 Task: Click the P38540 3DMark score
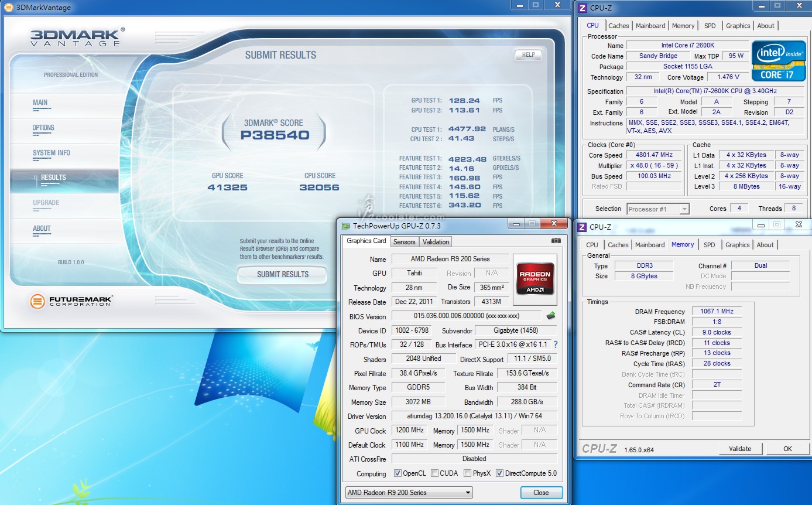click(275, 135)
